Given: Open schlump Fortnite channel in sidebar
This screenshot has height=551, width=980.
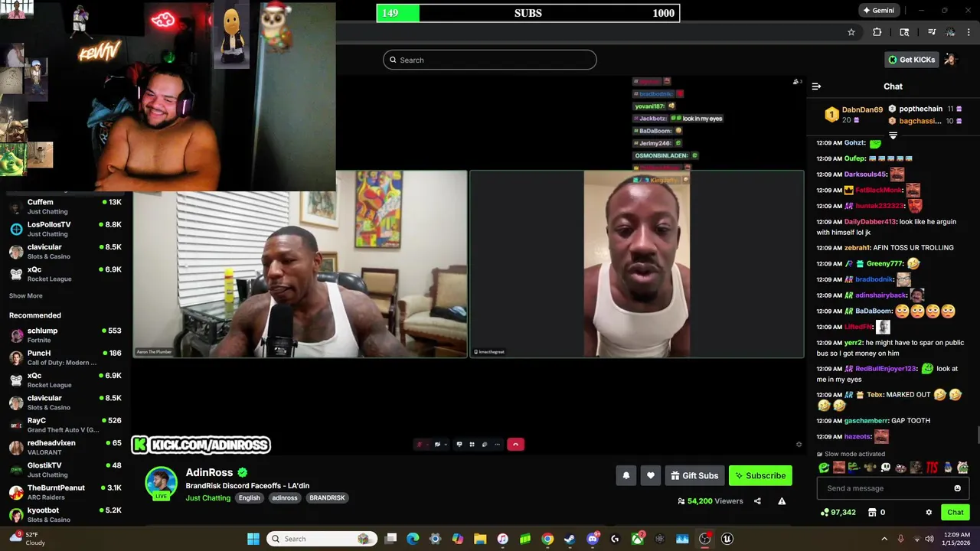Looking at the screenshot, I should pos(65,335).
